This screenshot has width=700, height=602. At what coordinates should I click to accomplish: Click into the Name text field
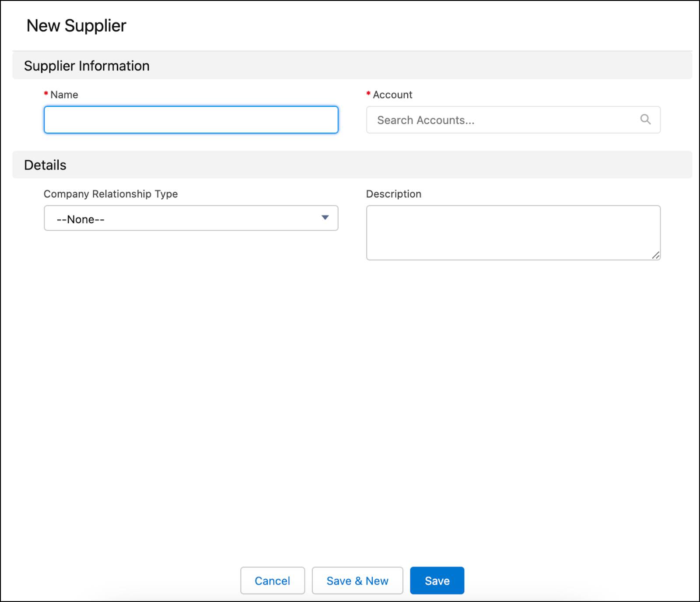pos(191,120)
